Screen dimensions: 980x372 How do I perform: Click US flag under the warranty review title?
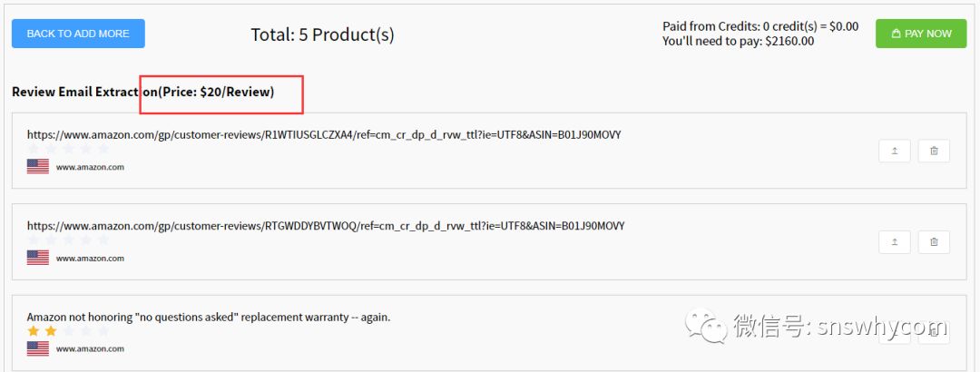(38, 348)
